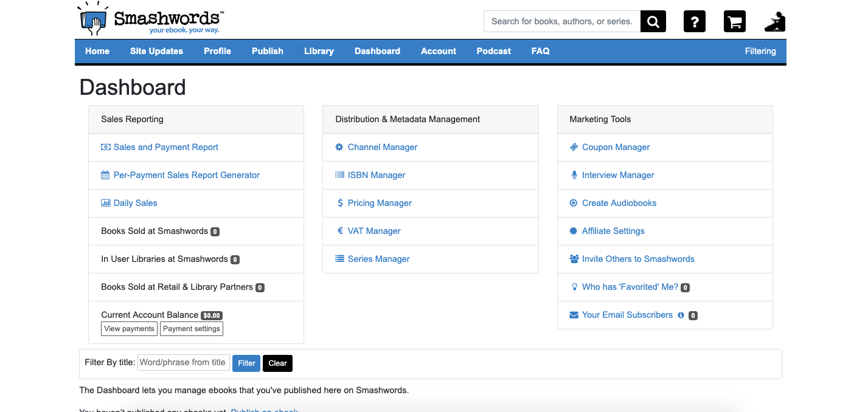Open the VAT Manager link

[x=374, y=231]
